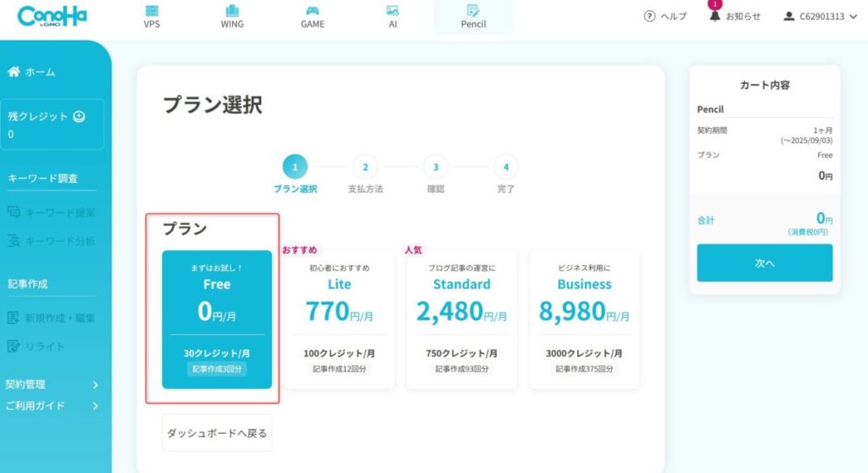868x473 pixels.
Task: Open the GAME tab
Action: point(312,17)
